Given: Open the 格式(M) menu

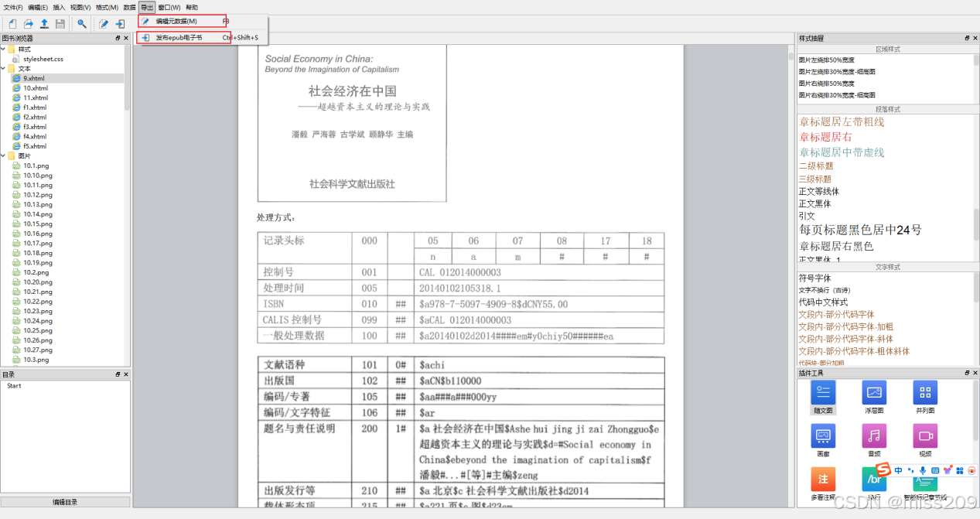Looking at the screenshot, I should click(x=107, y=8).
